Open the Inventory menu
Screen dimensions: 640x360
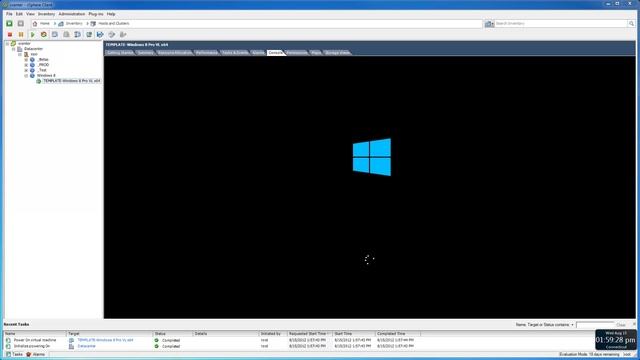pyautogui.click(x=46, y=14)
